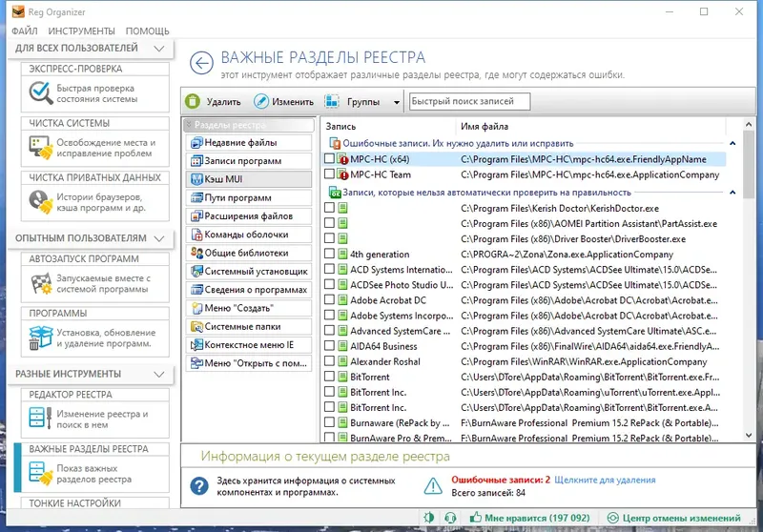This screenshot has width=763, height=532.
Task: Click the blue question mark help icon
Action: coord(199,486)
